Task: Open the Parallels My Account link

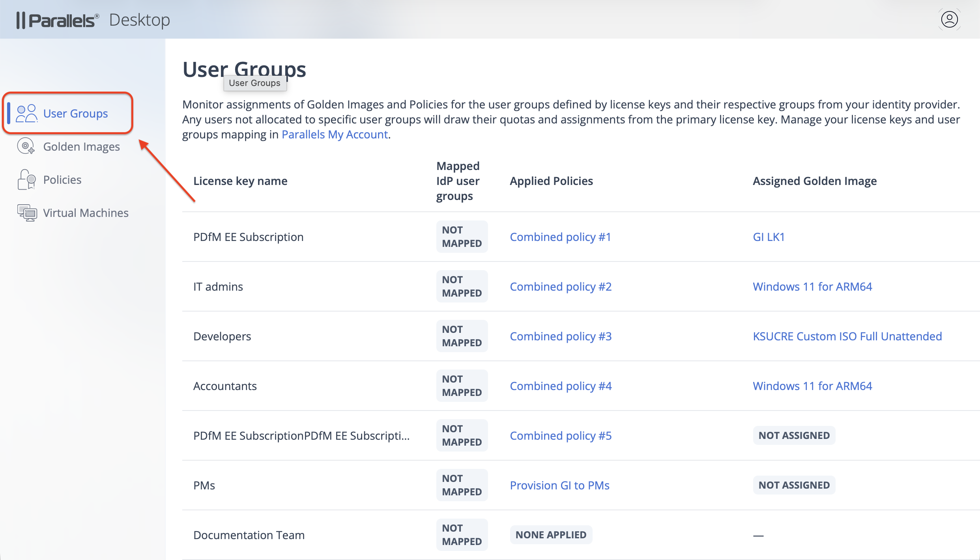Action: (335, 134)
